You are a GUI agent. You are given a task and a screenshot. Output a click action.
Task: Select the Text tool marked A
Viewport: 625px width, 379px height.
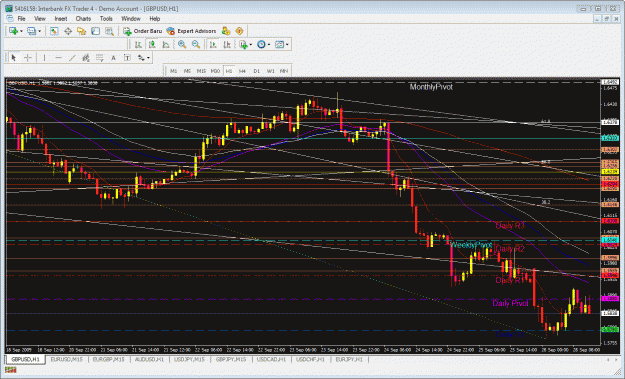113,58
